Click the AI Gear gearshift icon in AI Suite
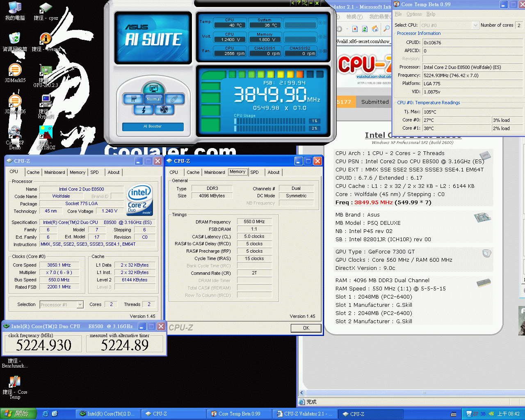525x420 pixels. 134,99
